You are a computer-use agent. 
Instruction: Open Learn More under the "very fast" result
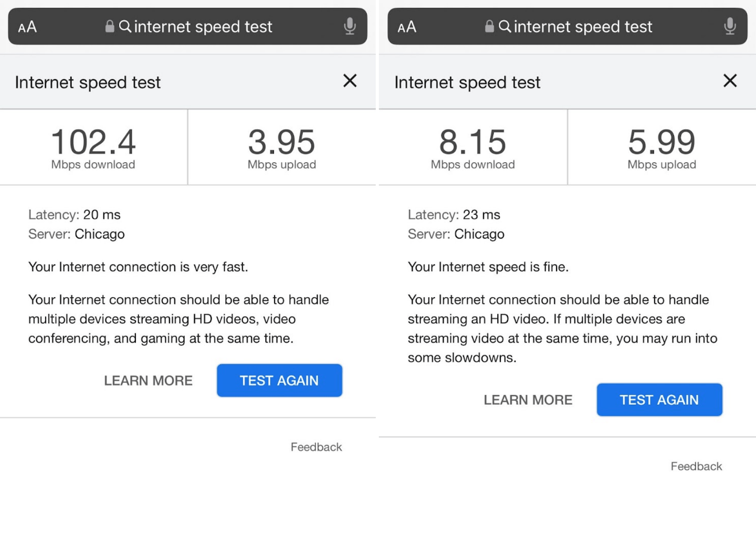pos(148,381)
